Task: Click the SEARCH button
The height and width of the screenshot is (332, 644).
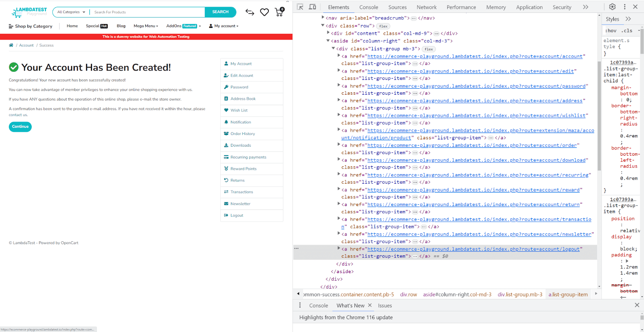Action: click(220, 12)
